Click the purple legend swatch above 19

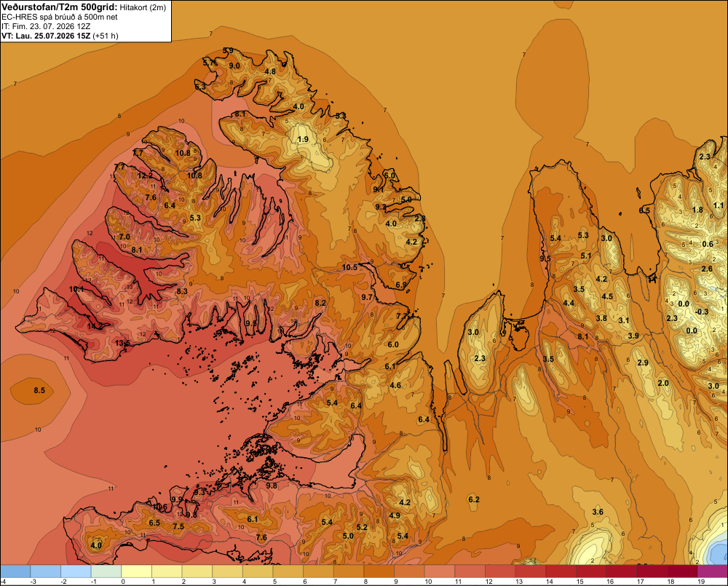[x=712, y=571]
